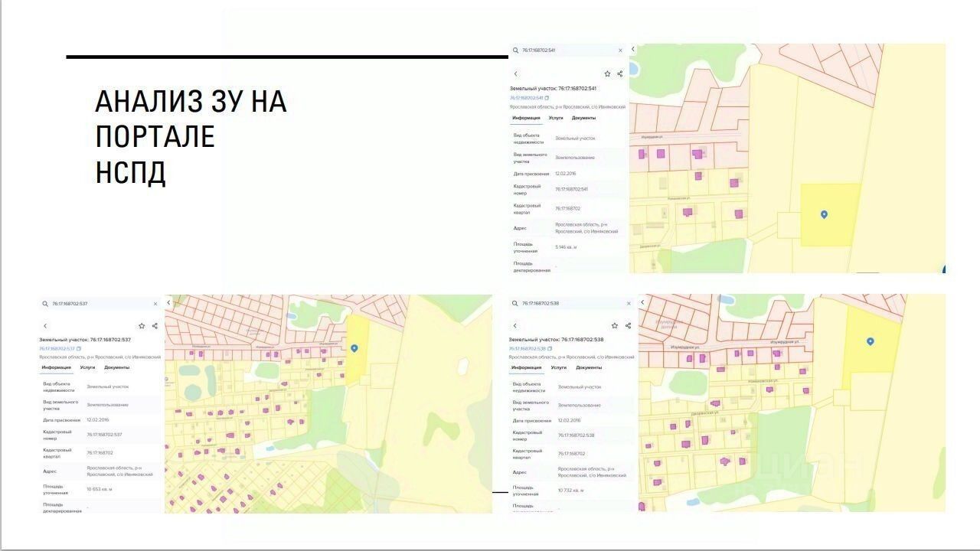Open the blue link 76:17:168702:537

pyautogui.click(x=57, y=349)
